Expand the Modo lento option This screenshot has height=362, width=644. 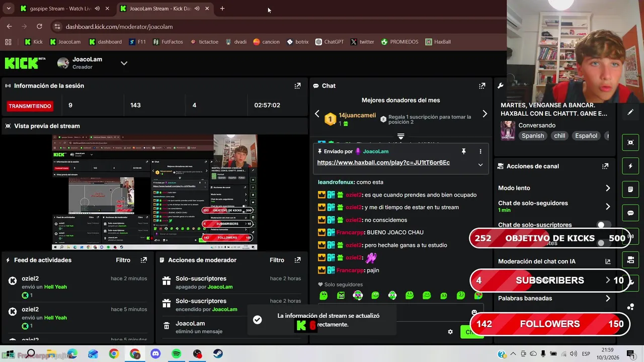(x=608, y=188)
